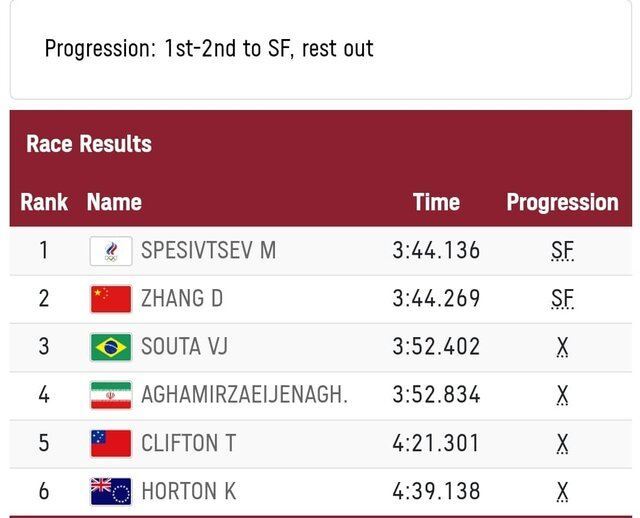Click the SF progression abbreviation for Zhang
This screenshot has width=640, height=518.
coord(562,299)
